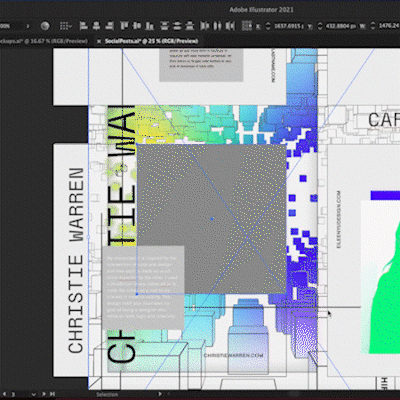Select the vertical CHRISTIE WARREN text

(76, 260)
